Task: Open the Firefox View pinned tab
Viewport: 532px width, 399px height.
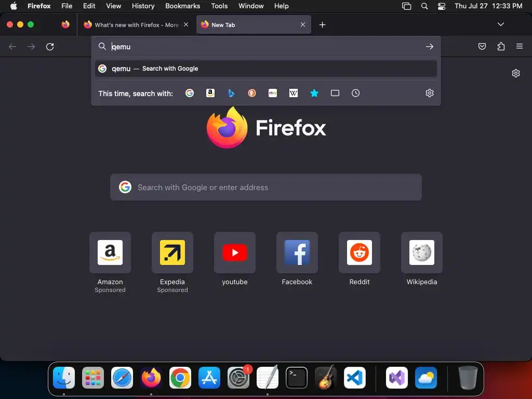Action: pos(65,24)
